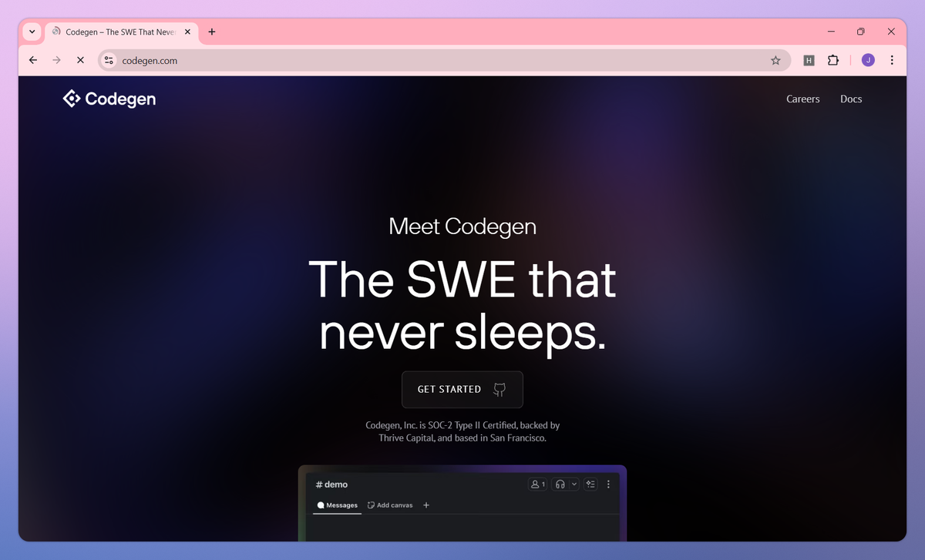Image resolution: width=925 pixels, height=560 pixels.
Task: Select the Messages tab in demo channel
Action: 338,505
